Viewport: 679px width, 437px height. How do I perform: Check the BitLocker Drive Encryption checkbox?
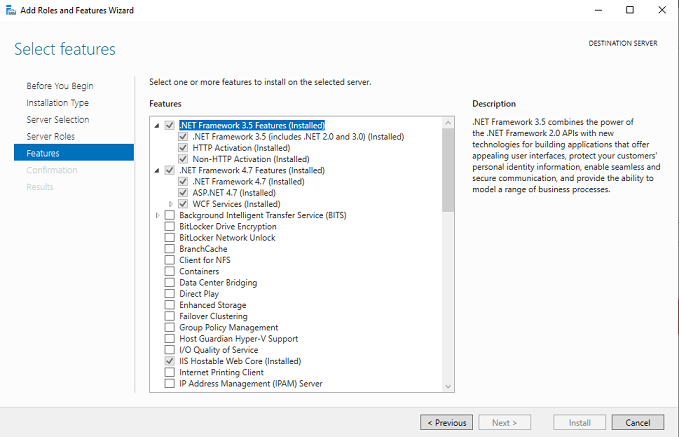(x=169, y=226)
